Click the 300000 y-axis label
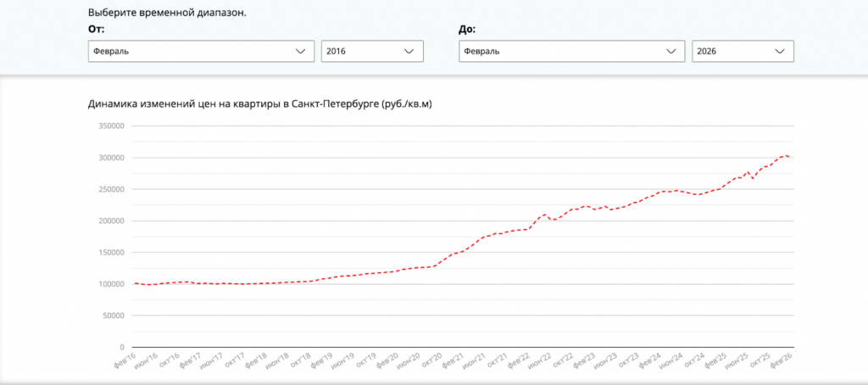The image size is (868, 385). 109,158
